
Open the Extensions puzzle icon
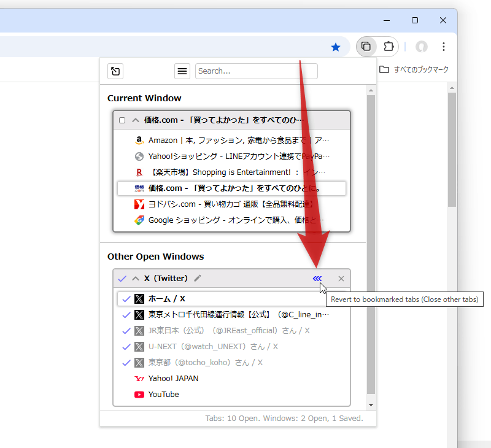coord(389,47)
